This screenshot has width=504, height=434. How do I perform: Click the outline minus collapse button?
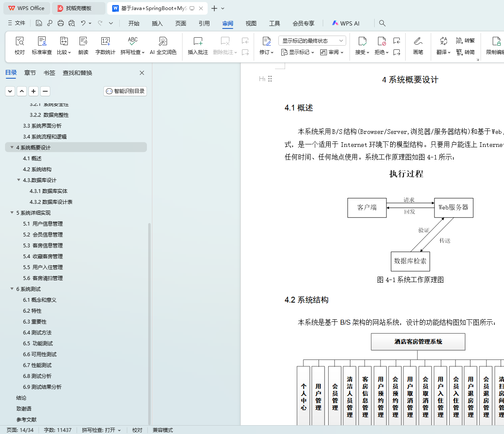click(x=45, y=91)
